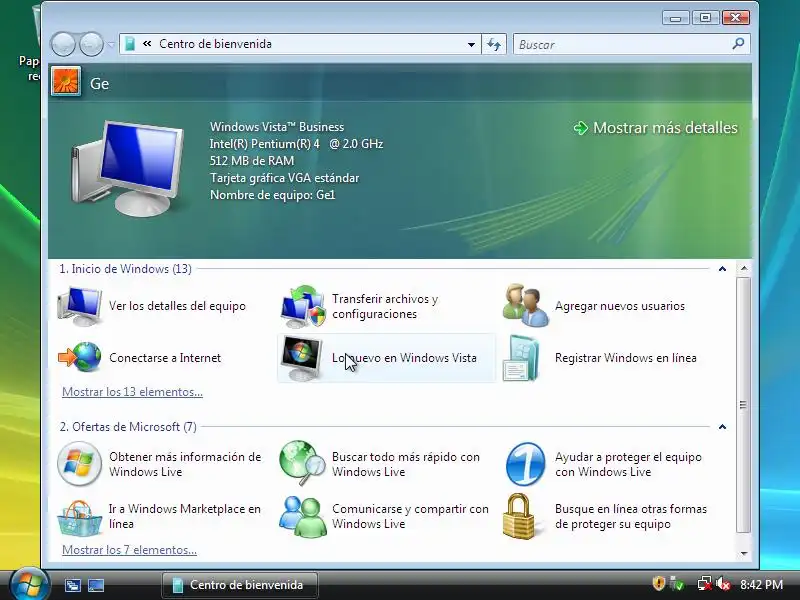Click the 1. Inicio de Windows (13) heading
The image size is (800, 600).
(126, 269)
